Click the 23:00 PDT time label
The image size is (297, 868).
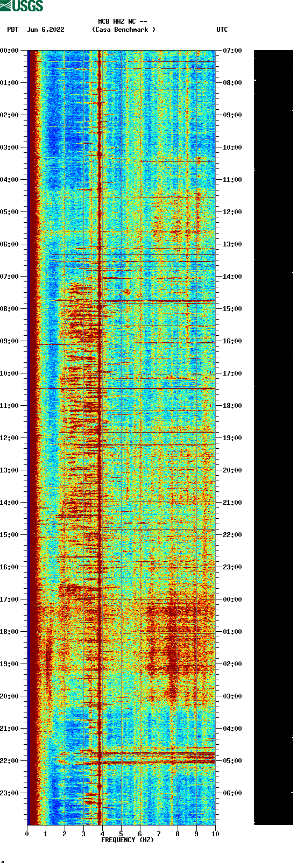10,793
